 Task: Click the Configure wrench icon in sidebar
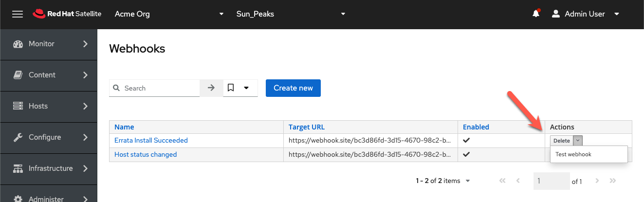[18, 137]
